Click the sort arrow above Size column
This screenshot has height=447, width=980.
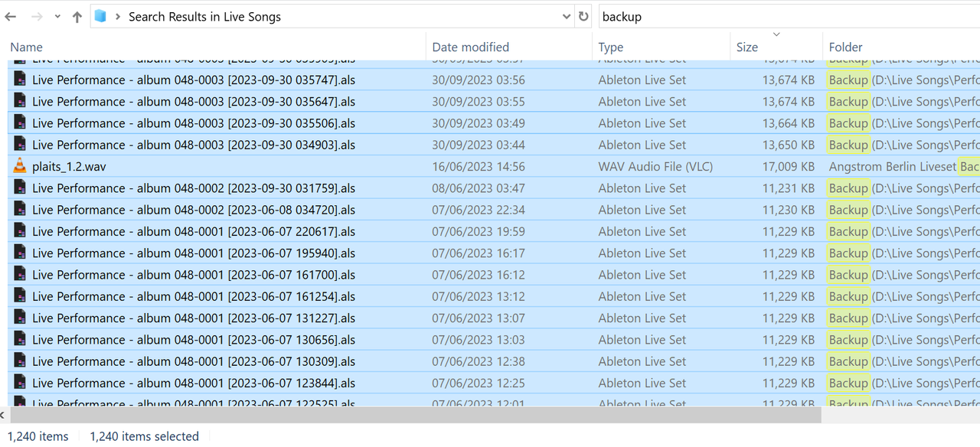[x=776, y=34]
